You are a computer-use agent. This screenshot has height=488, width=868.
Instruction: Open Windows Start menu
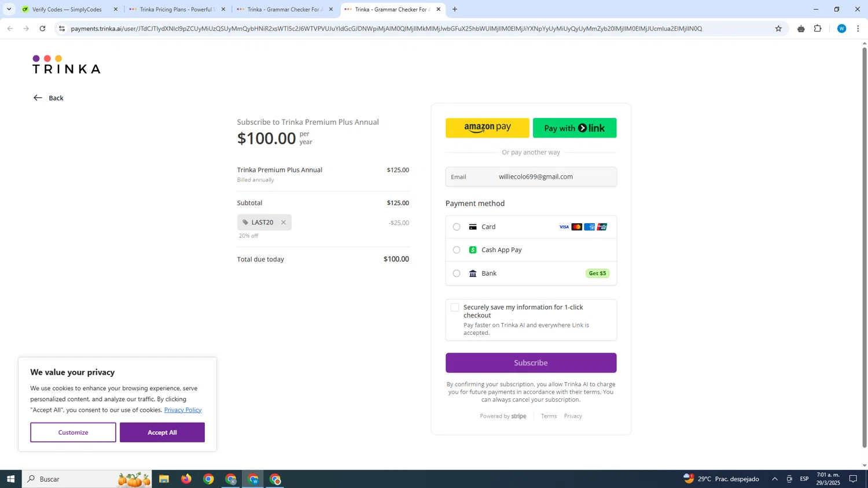tap(10, 479)
